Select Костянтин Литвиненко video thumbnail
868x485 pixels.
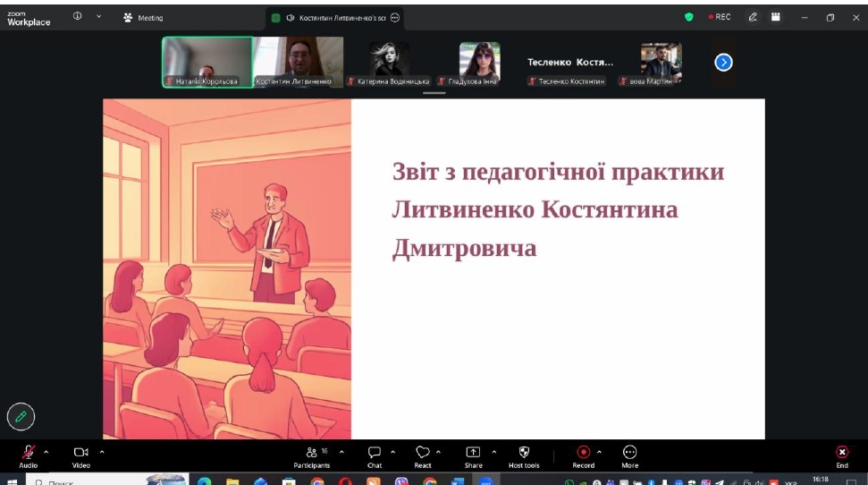(299, 62)
